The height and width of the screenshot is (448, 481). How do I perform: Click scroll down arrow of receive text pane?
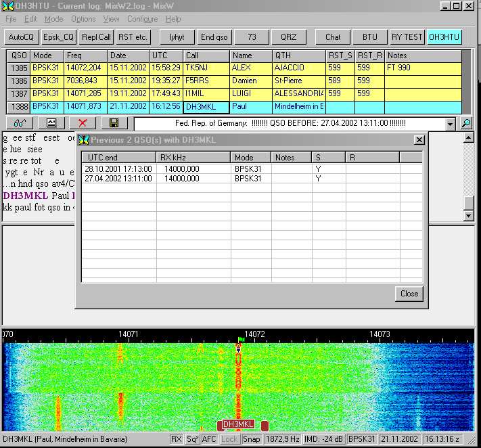(468, 215)
